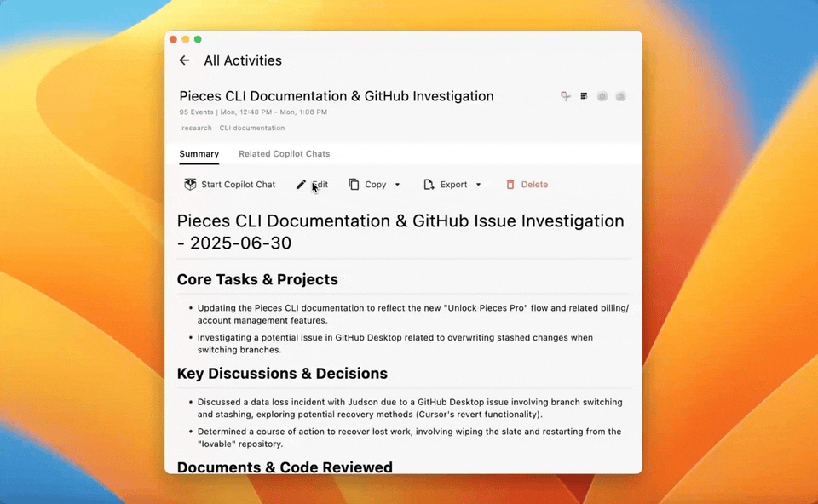The width and height of the screenshot is (818, 504).
Task: Click the All Activities header title
Action: pyautogui.click(x=243, y=60)
